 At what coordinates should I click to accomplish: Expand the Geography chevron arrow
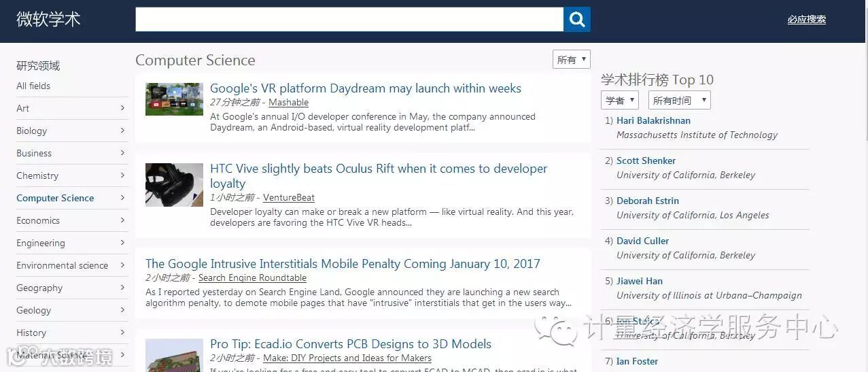[x=122, y=287]
